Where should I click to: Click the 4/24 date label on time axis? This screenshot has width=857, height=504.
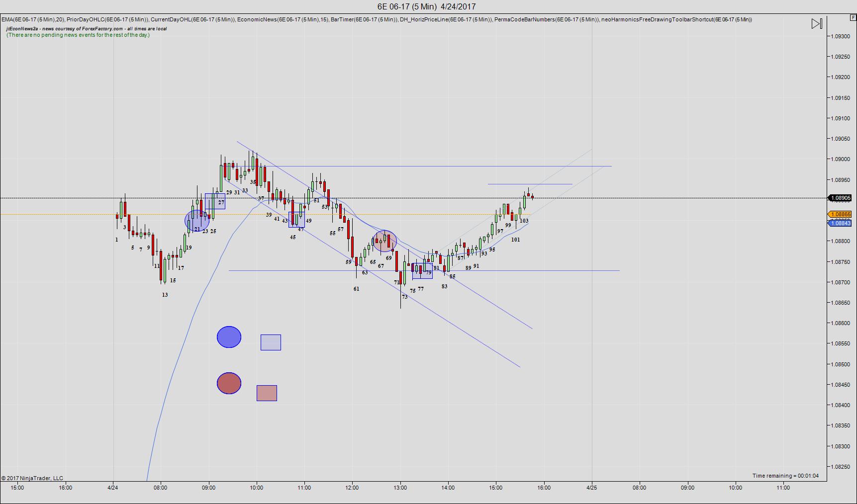click(113, 488)
